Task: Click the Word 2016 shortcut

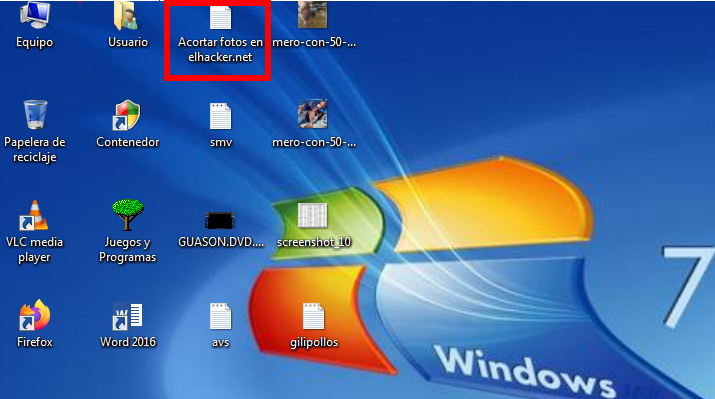Action: pos(128,316)
